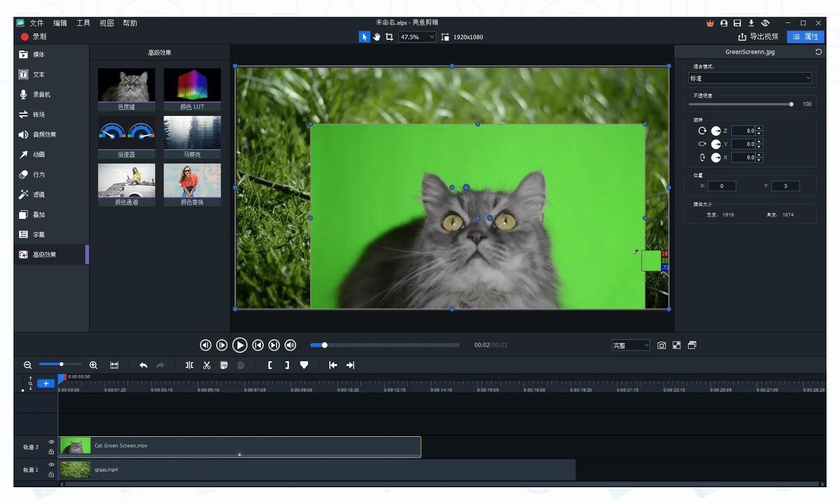
Task: Click the scissors cut icon in timeline toolbar
Action: (207, 365)
